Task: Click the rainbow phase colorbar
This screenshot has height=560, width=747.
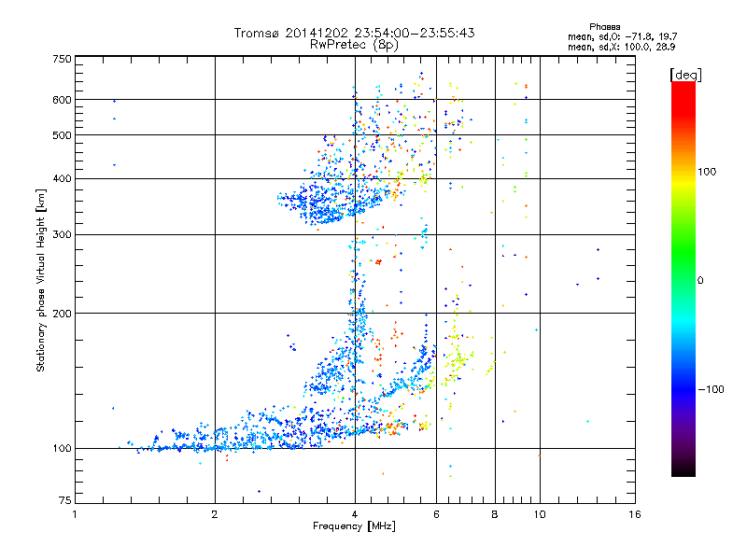Action: coord(684,278)
